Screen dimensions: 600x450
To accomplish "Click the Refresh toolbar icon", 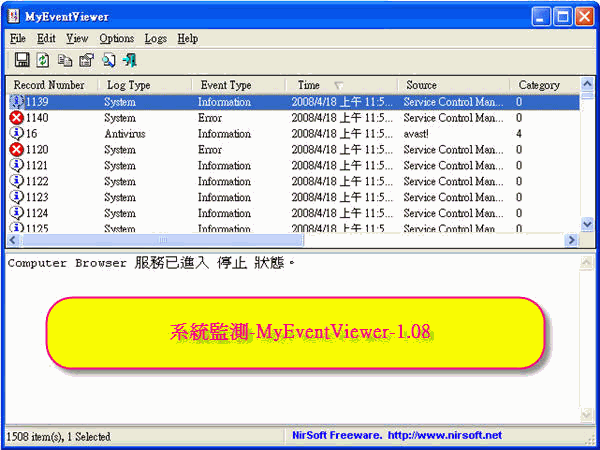I will 43,60.
